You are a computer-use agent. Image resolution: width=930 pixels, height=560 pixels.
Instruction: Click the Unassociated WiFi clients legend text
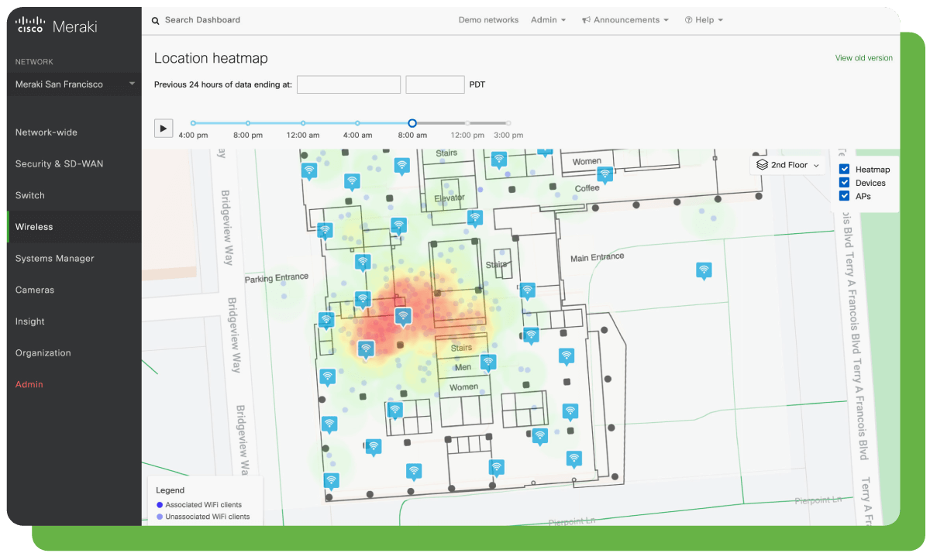(x=208, y=517)
